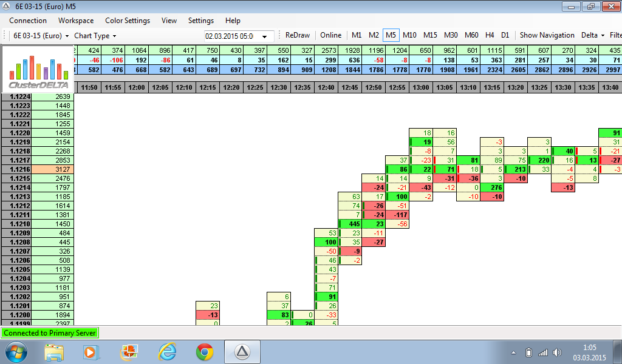Viewport: 622px width, 364px height.
Task: Click the 12:40 time column header
Action: [326, 87]
